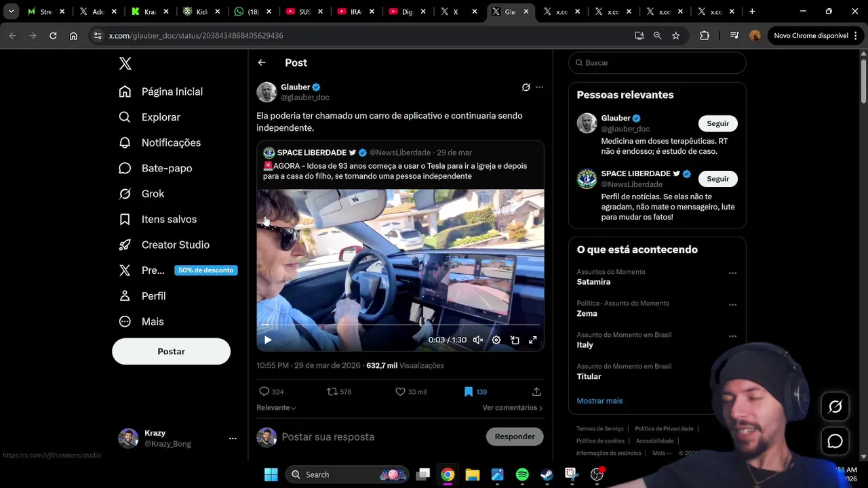Screen dimensions: 868x488
Task: Open Creator Studio
Action: (x=163, y=245)
